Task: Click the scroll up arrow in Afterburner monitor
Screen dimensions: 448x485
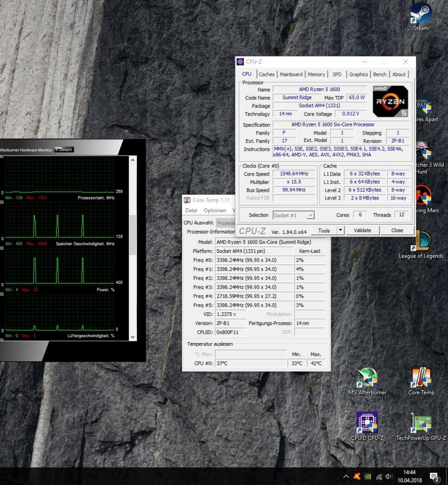Action: [x=133, y=160]
